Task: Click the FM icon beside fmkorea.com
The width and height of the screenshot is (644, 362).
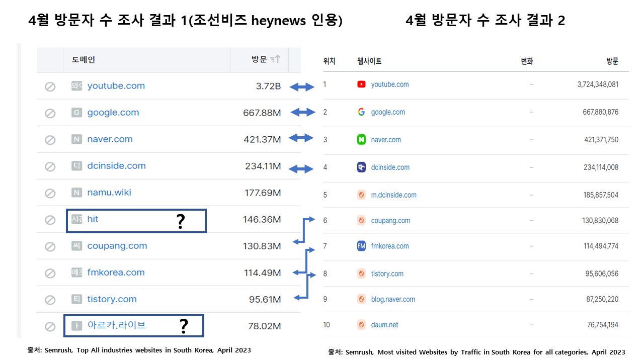Action: [361, 246]
